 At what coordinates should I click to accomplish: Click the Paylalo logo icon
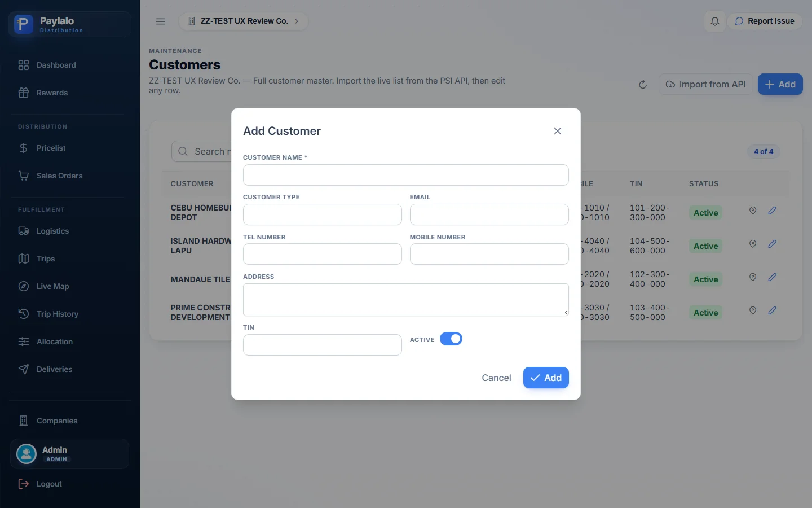(23, 24)
